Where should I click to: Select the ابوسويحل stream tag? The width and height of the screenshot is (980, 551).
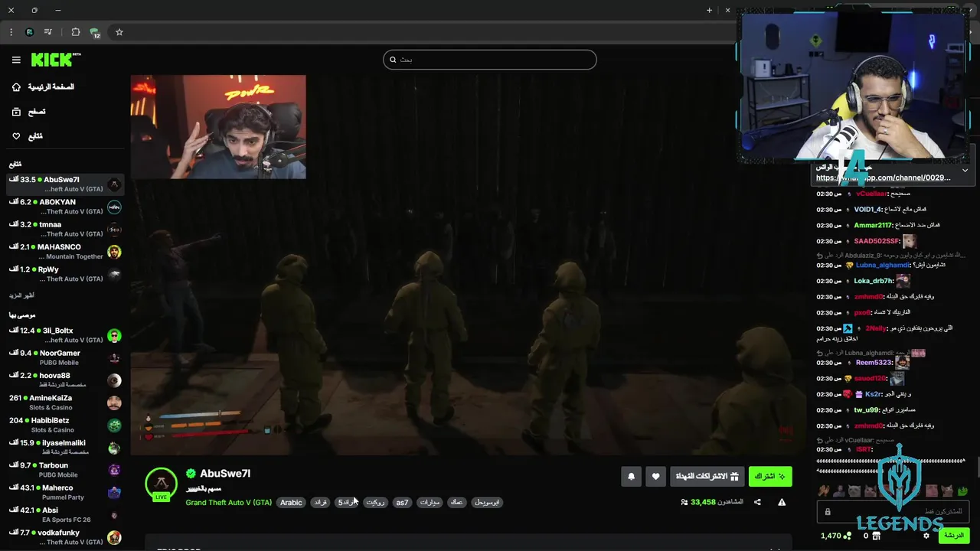(x=487, y=503)
